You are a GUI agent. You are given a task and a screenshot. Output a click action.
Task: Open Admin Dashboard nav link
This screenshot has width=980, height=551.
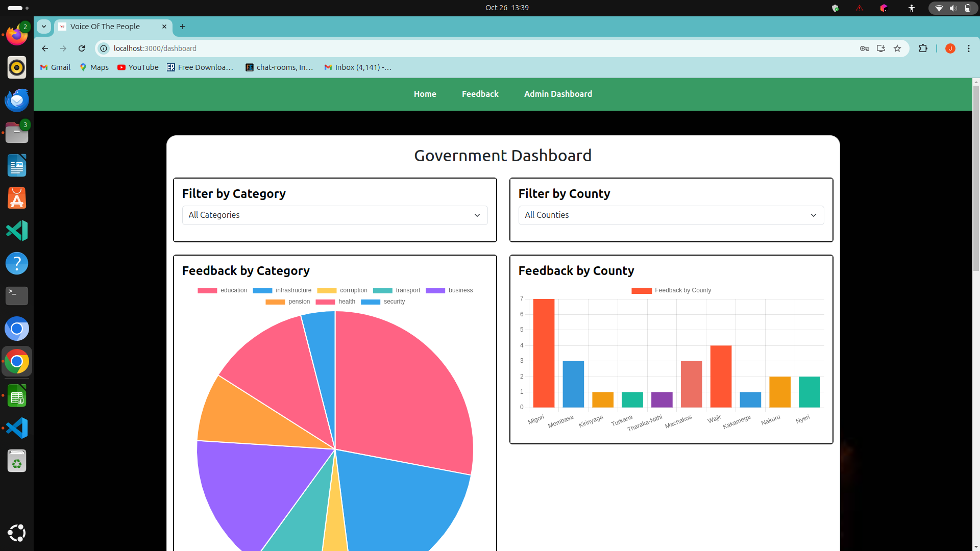pos(558,94)
